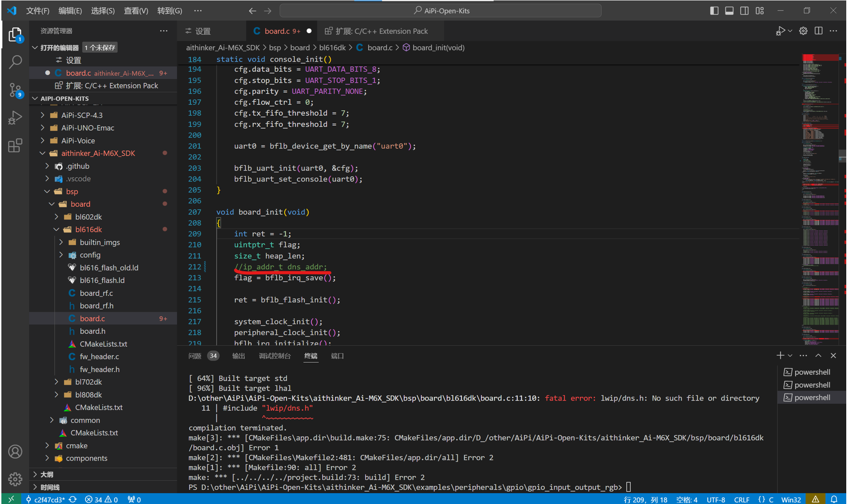Maximize the panel with up chevron

click(818, 355)
